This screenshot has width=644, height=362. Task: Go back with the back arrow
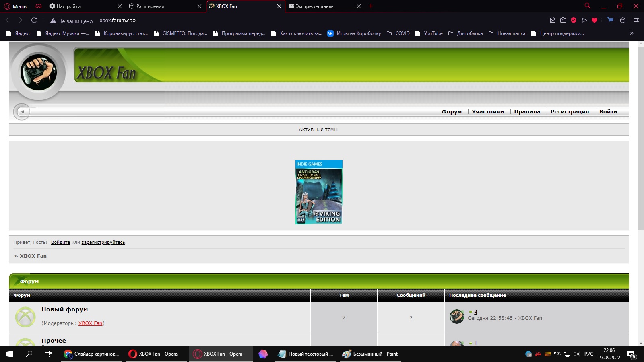click(7, 20)
